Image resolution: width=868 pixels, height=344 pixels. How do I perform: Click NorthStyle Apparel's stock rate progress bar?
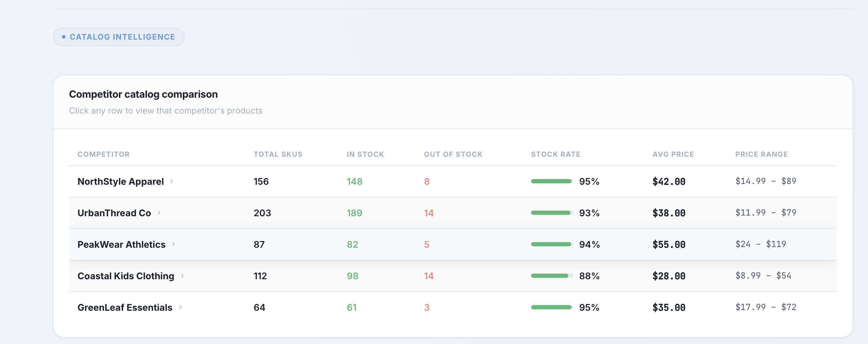551,181
